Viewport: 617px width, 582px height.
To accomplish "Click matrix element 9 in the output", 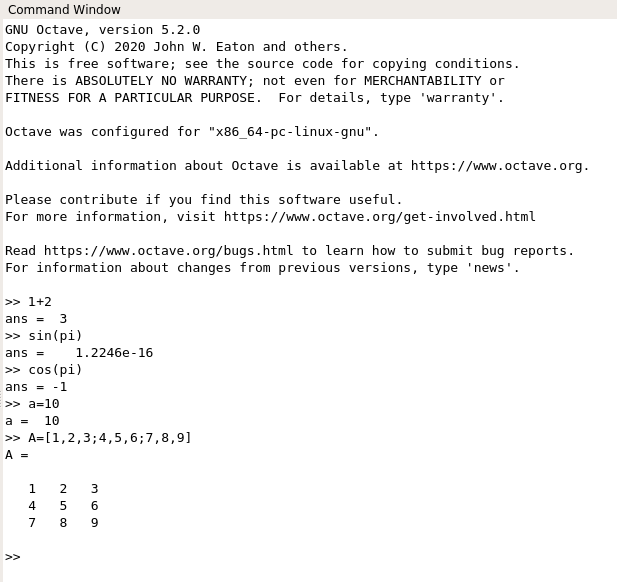I will click(x=94, y=523).
